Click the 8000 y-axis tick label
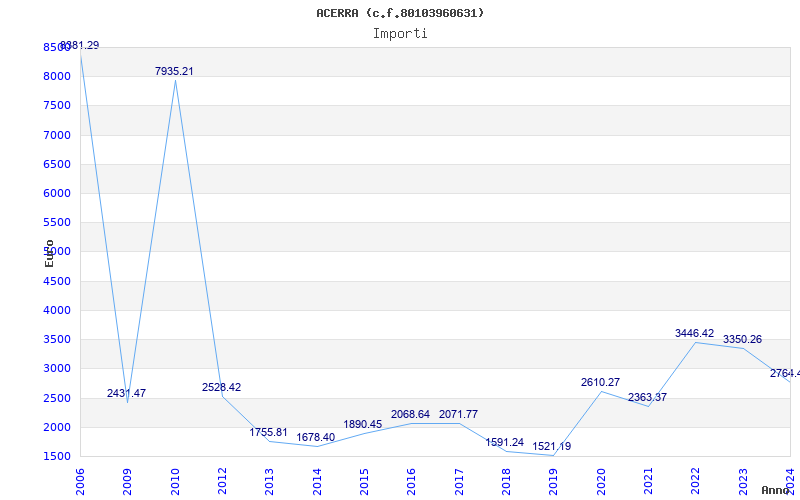This screenshot has height=500, width=800. (x=57, y=77)
